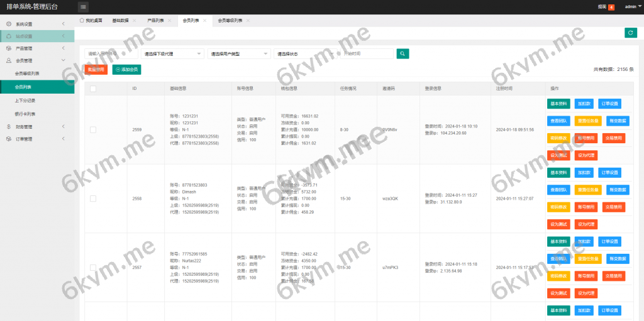This screenshot has height=321, width=644.
Task: Click the 开始时间 date input field
Action: [x=367, y=54]
